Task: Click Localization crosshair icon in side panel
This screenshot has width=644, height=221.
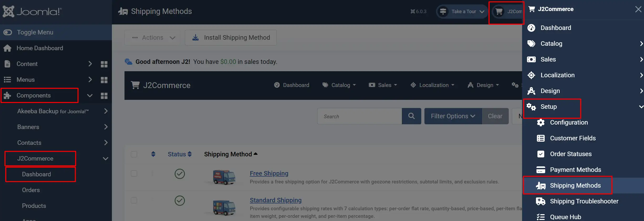Action: [531, 75]
